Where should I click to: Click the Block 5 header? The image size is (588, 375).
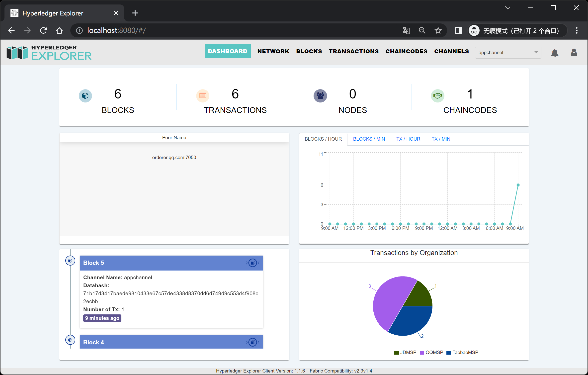(x=171, y=263)
